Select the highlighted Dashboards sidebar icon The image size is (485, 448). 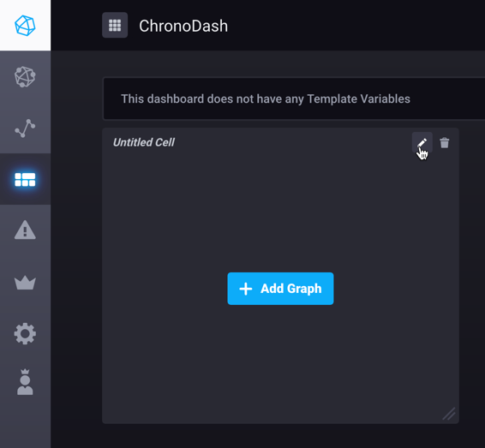[x=25, y=179]
